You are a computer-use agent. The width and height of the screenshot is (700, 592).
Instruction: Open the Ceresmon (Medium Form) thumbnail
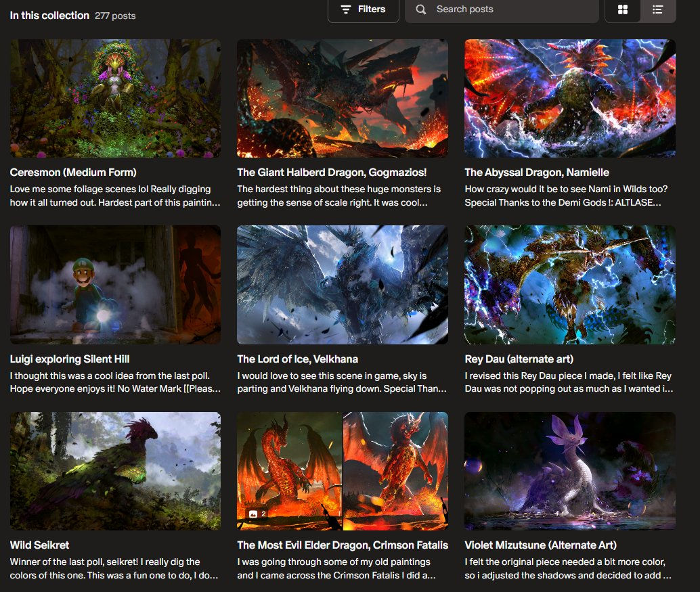(115, 98)
